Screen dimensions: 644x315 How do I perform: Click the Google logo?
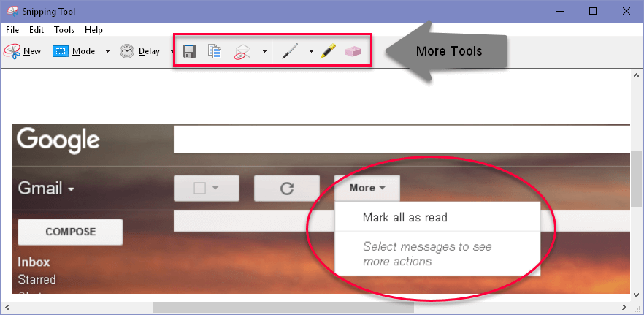pos(58,140)
